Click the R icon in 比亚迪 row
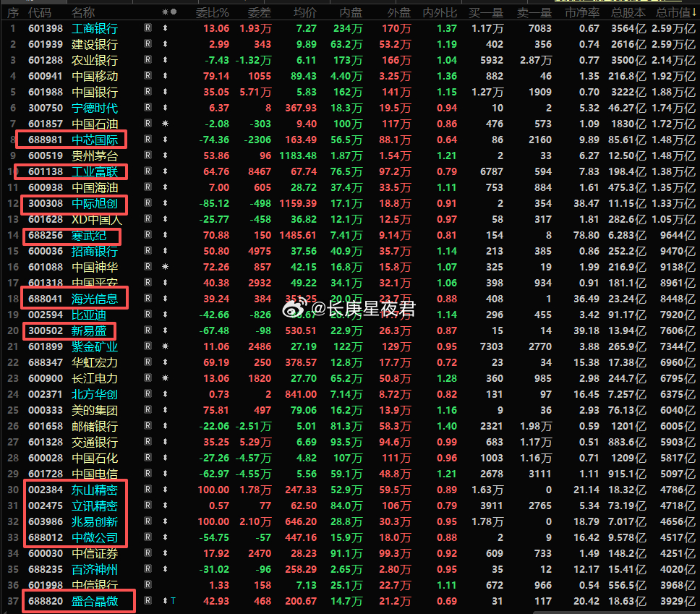 coord(148,315)
